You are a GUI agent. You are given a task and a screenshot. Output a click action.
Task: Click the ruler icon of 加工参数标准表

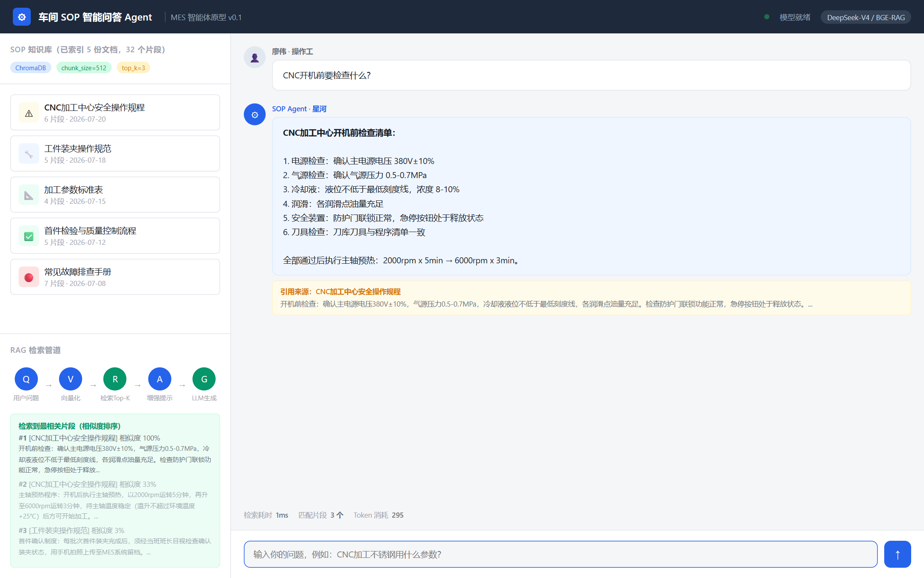pos(29,195)
